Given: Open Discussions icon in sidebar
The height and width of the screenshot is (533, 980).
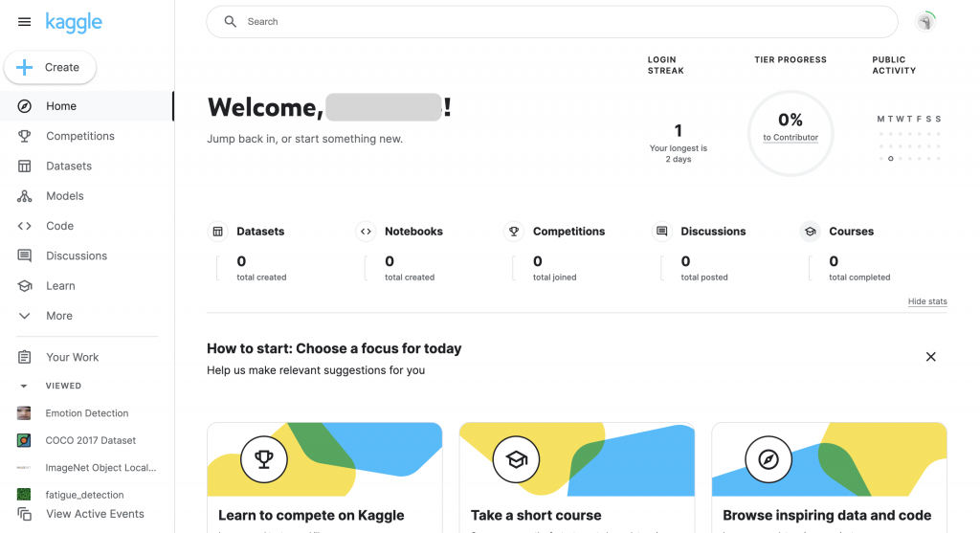Looking at the screenshot, I should pos(24,255).
